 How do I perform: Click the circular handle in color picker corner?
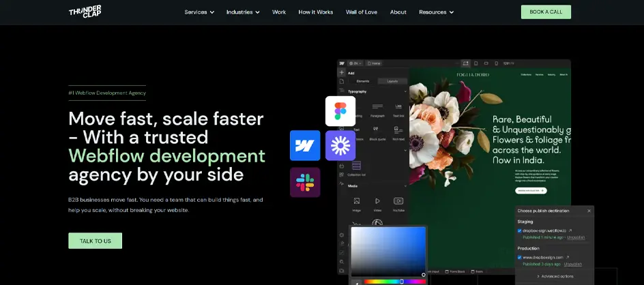[424, 275]
